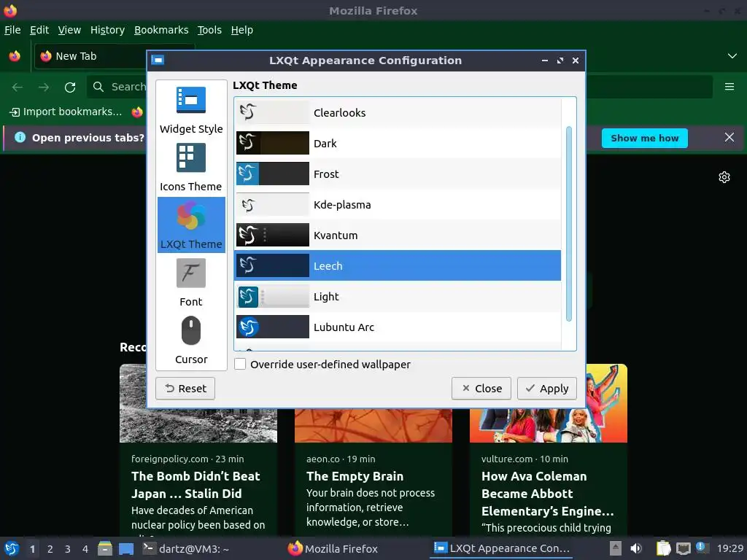Click the theme list vertical scrollbar
This screenshot has width=747, height=560.
tap(569, 224)
